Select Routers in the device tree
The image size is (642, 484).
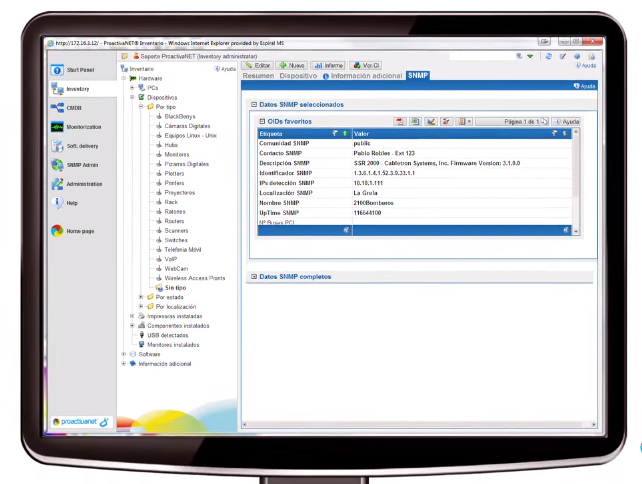pyautogui.click(x=175, y=220)
